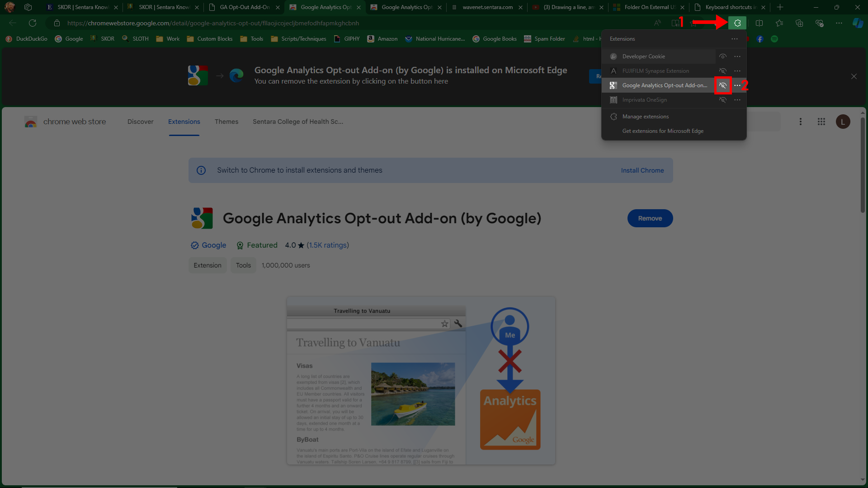Switch to the GA Opt-Out Add-On tab
Image resolution: width=868 pixels, height=488 pixels.
coord(244,7)
